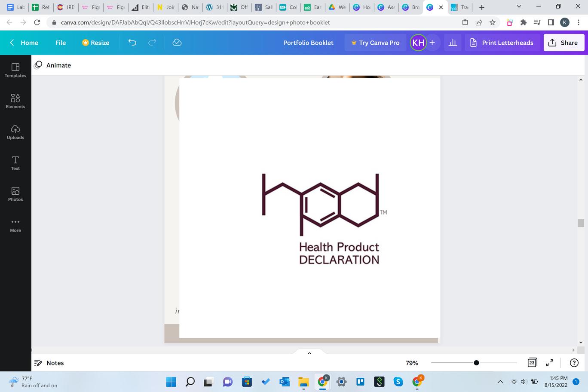Launch Skype from the taskbar

click(x=398, y=382)
